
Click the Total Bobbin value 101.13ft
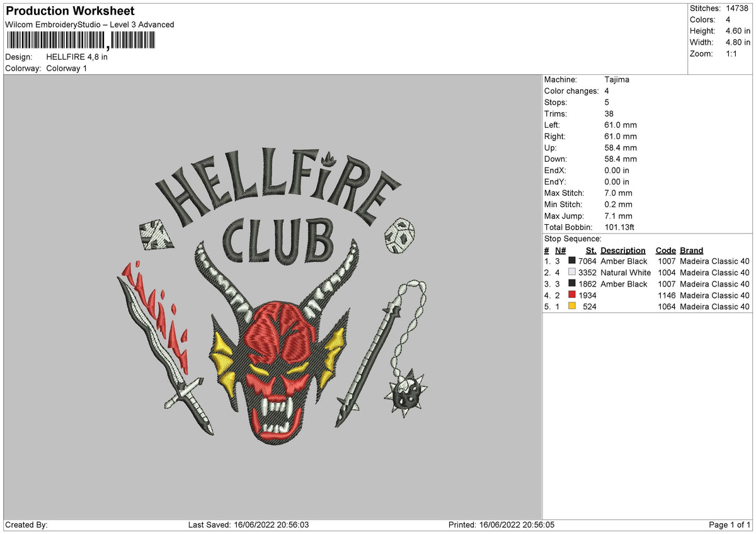click(x=621, y=227)
